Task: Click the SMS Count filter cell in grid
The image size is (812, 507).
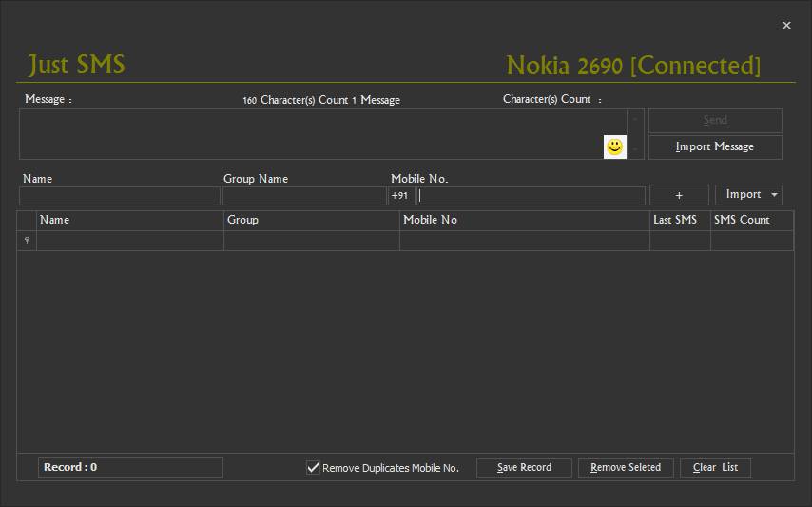Action: pyautogui.click(x=752, y=241)
